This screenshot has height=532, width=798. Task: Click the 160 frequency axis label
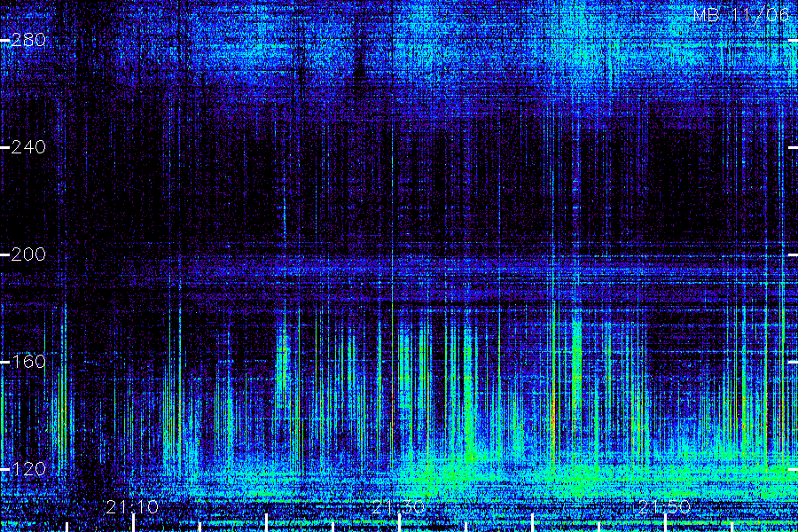point(28,362)
